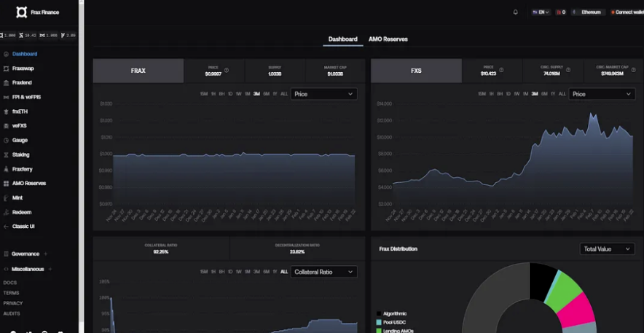The width and height of the screenshot is (644, 333).
Task: Show Circ. Market Cap info icon
Action: click(634, 70)
